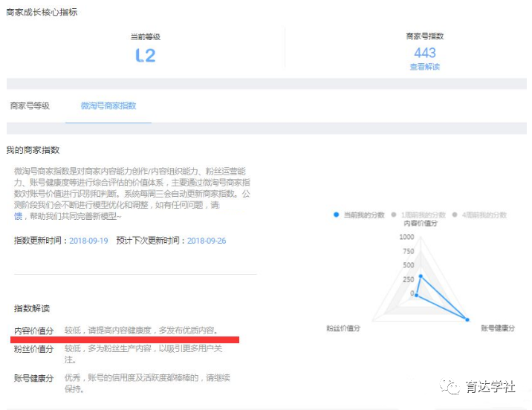Toggle the 当前我的分数 legend item

360,215
